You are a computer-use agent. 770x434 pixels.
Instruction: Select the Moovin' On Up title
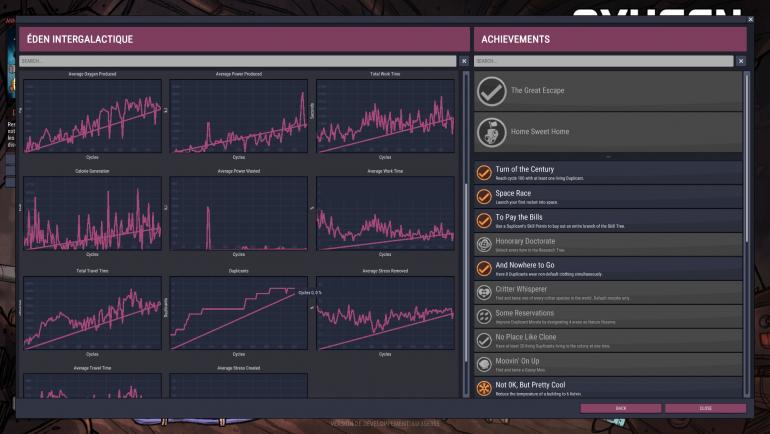click(x=517, y=361)
